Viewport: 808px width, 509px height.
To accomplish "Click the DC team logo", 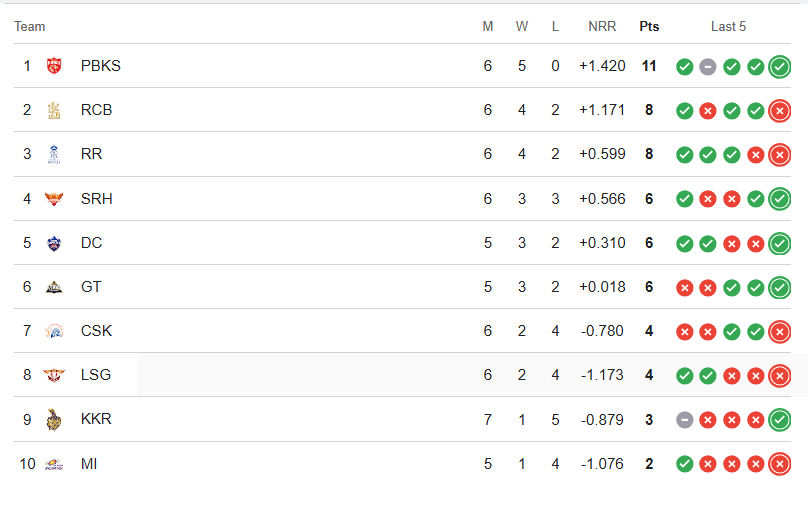I will click(x=54, y=243).
